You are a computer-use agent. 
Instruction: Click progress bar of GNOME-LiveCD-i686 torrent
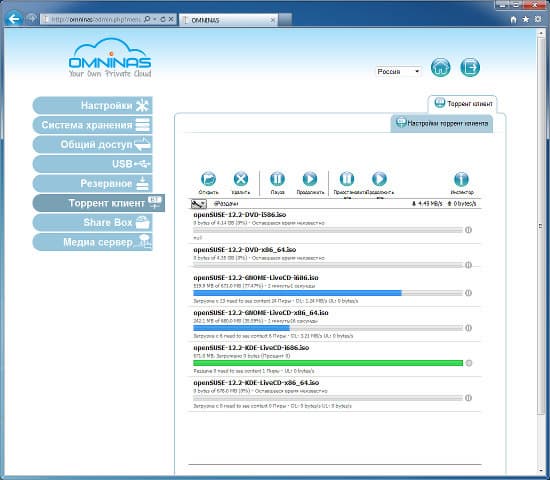[328, 293]
